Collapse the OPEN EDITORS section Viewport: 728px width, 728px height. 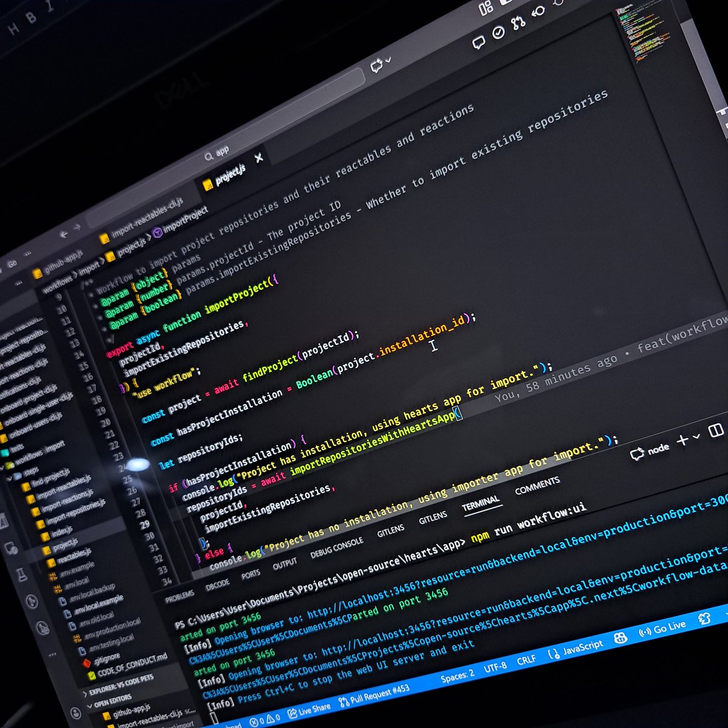coord(109,701)
